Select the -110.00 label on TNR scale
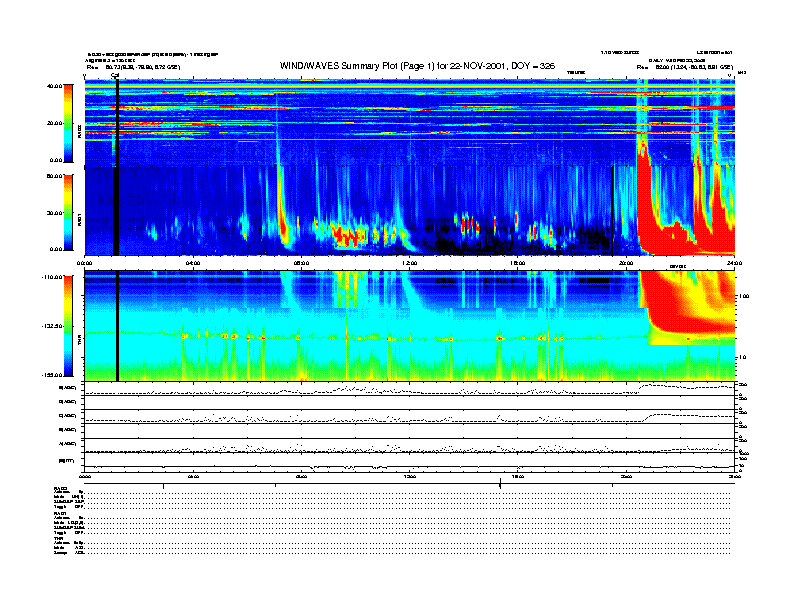This screenshot has width=792, height=612. [53, 277]
